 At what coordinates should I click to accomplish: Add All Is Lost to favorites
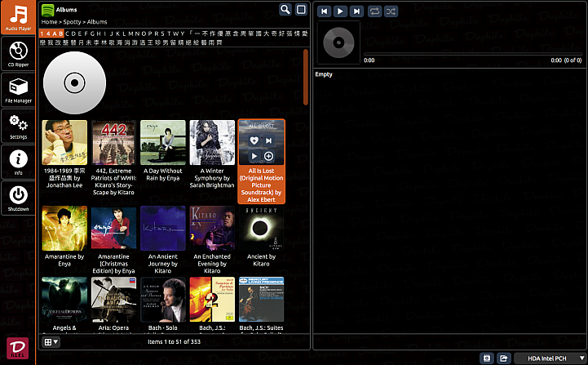click(254, 140)
